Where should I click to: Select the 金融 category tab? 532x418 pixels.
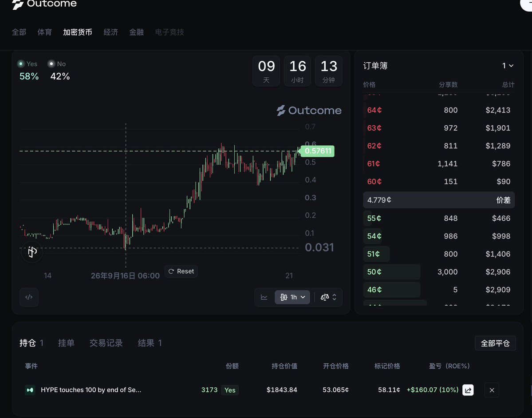(136, 32)
